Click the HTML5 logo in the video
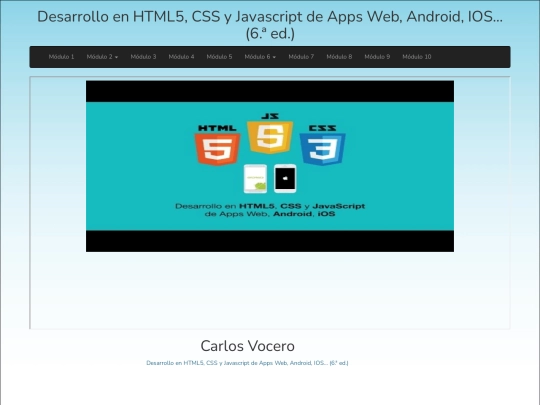This screenshot has width=540, height=405. [x=217, y=145]
